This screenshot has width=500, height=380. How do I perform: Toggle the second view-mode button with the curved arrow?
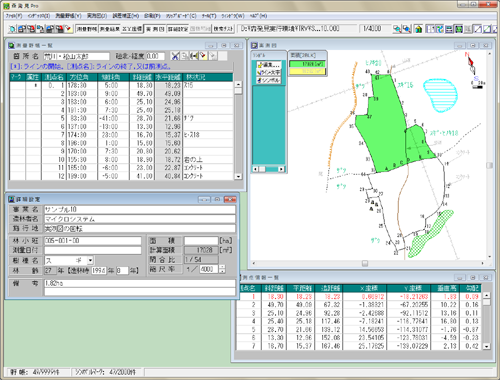coord(440,29)
